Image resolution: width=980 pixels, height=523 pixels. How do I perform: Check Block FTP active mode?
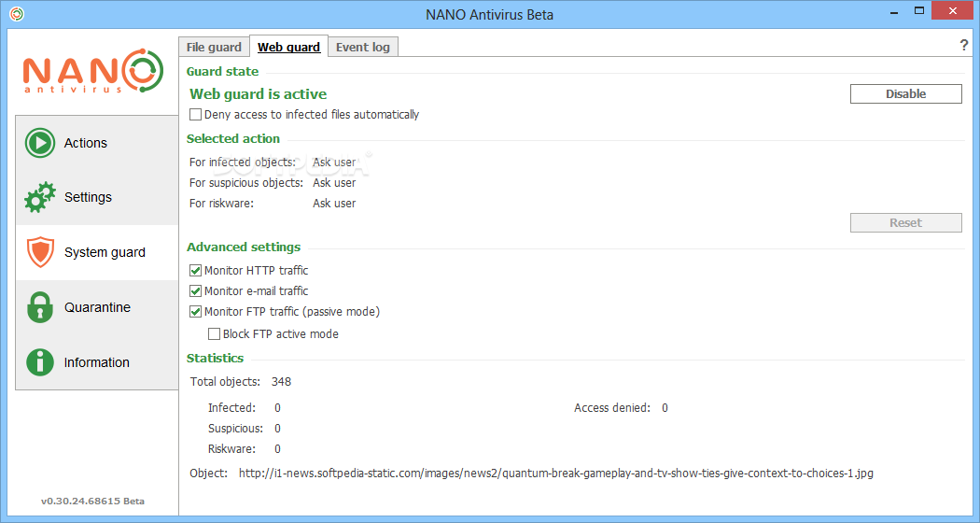pyautogui.click(x=215, y=334)
